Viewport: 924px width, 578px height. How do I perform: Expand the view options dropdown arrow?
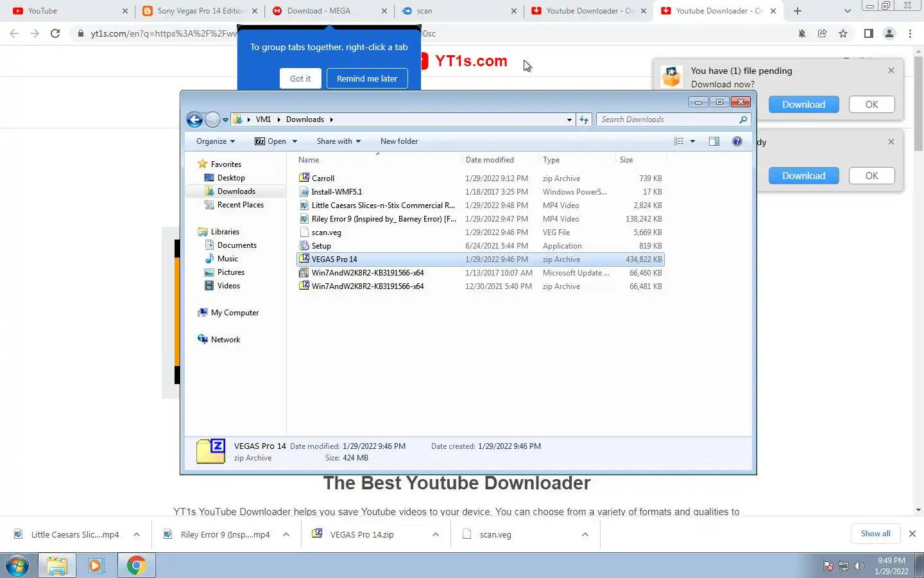click(x=692, y=141)
